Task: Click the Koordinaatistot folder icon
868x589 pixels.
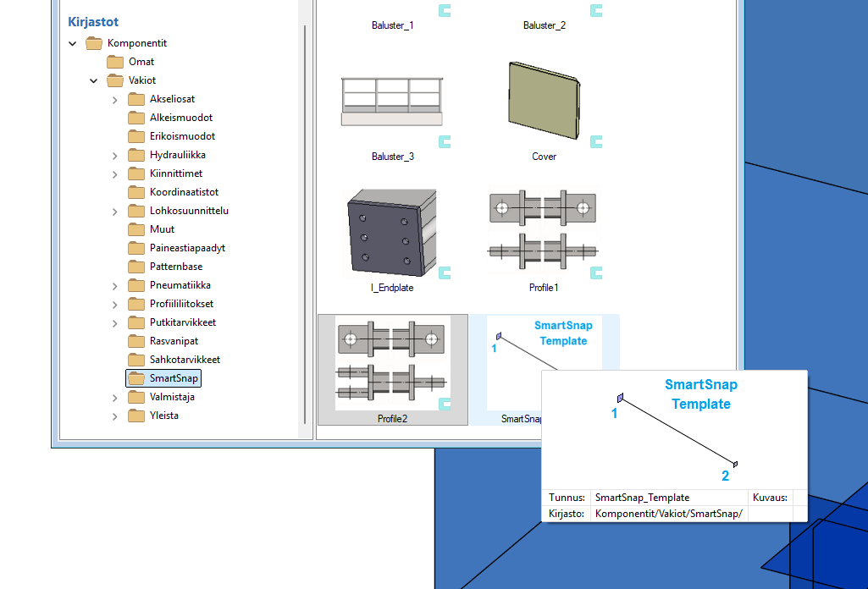Action: [x=136, y=192]
